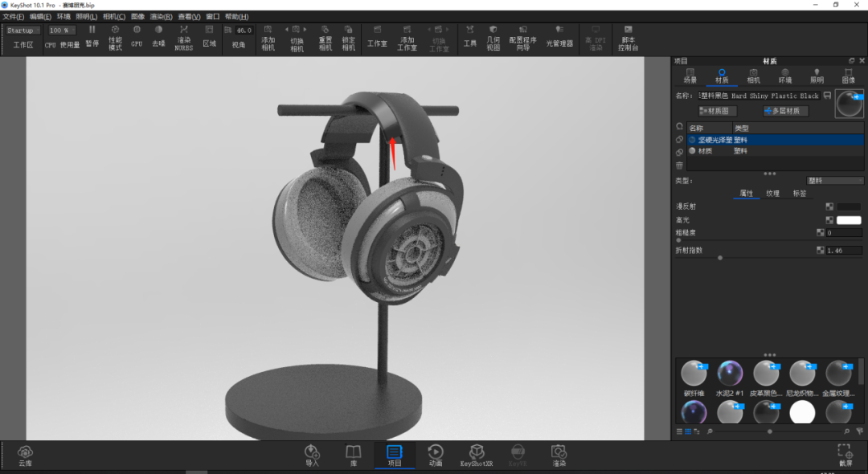Toggle 性能模式 performance mode icon
This screenshot has height=474, width=868.
tap(115, 38)
